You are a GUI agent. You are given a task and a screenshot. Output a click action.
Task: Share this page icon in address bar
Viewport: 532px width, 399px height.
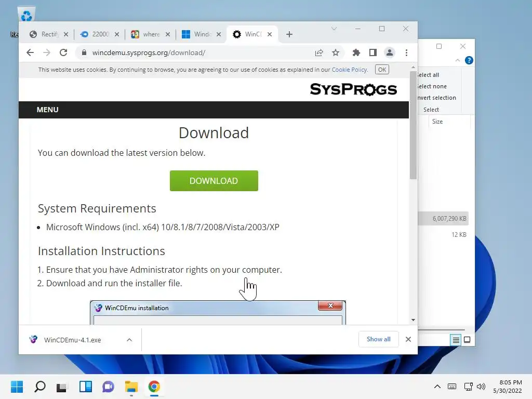pyautogui.click(x=319, y=52)
